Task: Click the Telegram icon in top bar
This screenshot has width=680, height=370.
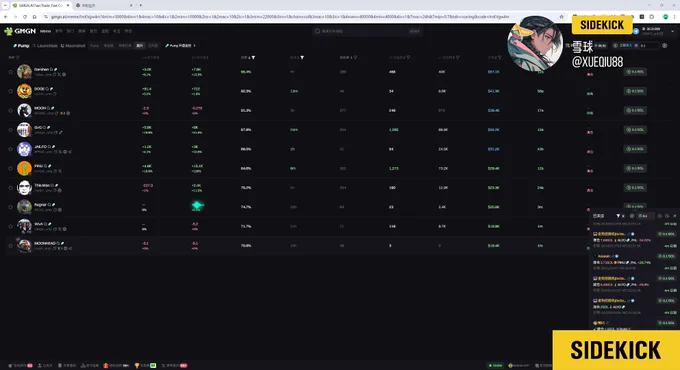Action: click(636, 31)
